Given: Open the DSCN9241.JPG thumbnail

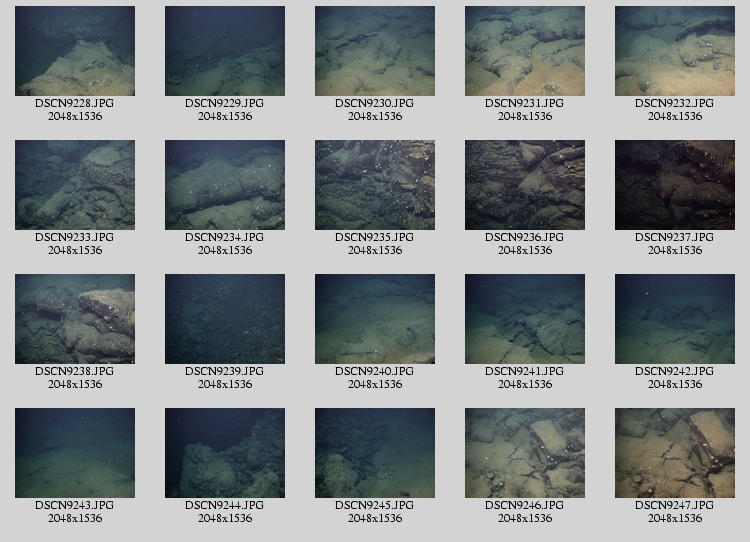Looking at the screenshot, I should [x=525, y=319].
